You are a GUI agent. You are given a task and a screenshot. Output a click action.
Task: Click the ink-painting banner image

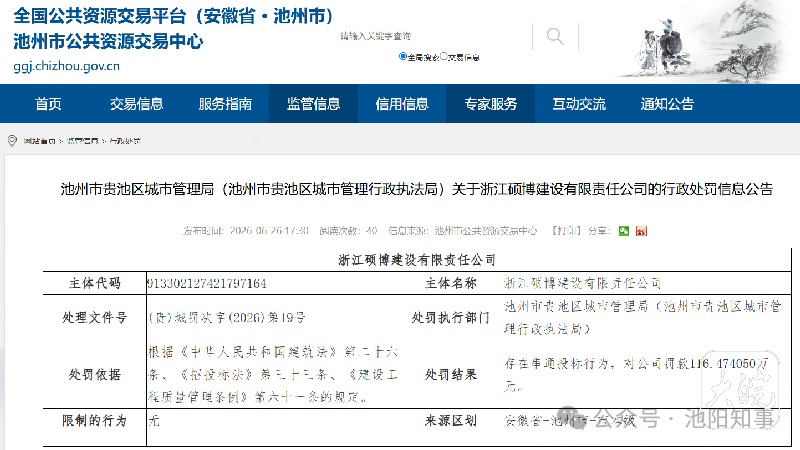704,42
